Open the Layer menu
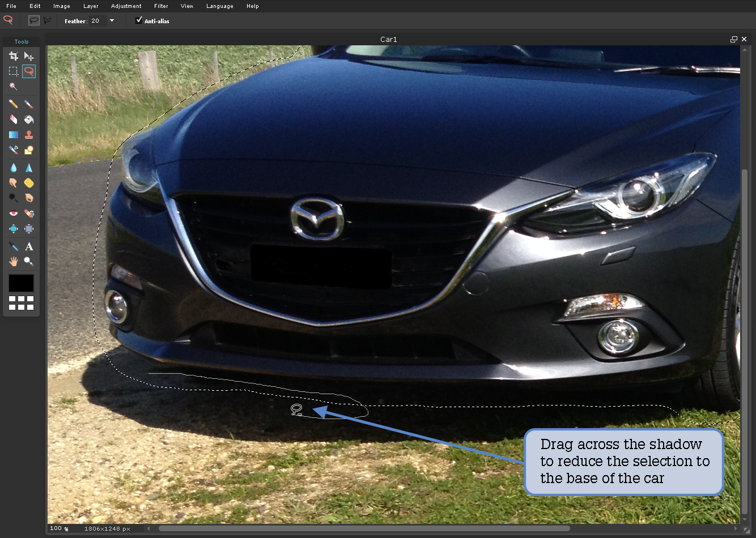The image size is (756, 538). tap(91, 6)
